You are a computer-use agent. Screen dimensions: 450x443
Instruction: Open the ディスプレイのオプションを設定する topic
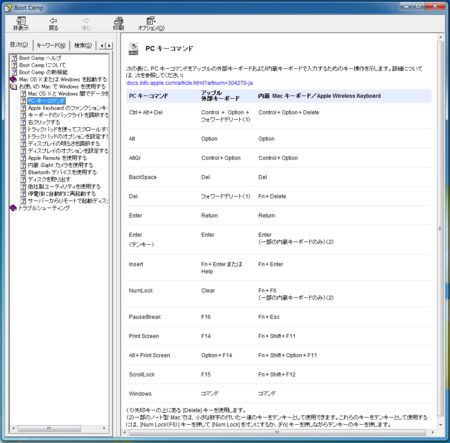pos(68,151)
